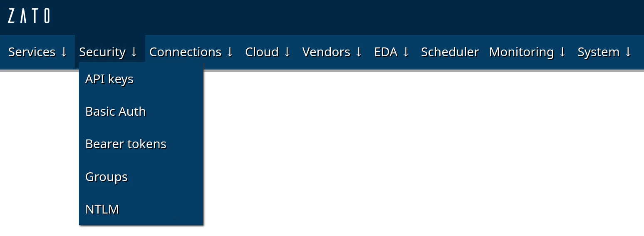Screen dimensions: 644x236
Task: Click the Vendors menu label
Action: pos(326,52)
